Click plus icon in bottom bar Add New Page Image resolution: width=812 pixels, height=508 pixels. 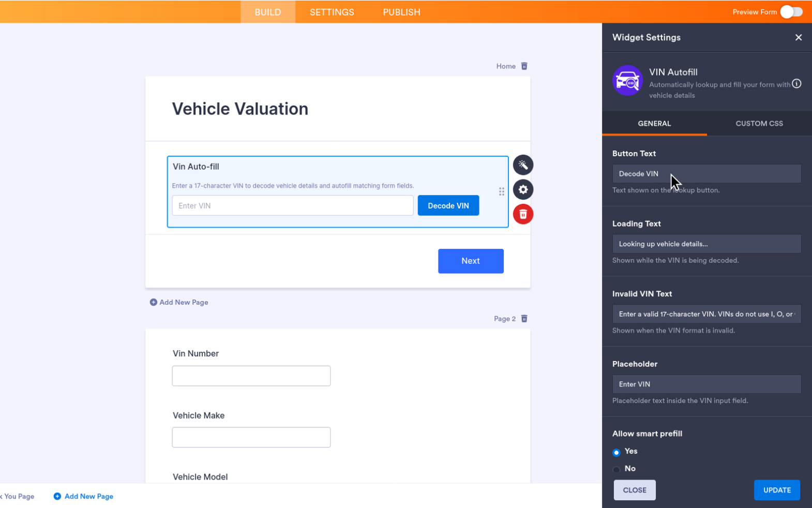57,496
